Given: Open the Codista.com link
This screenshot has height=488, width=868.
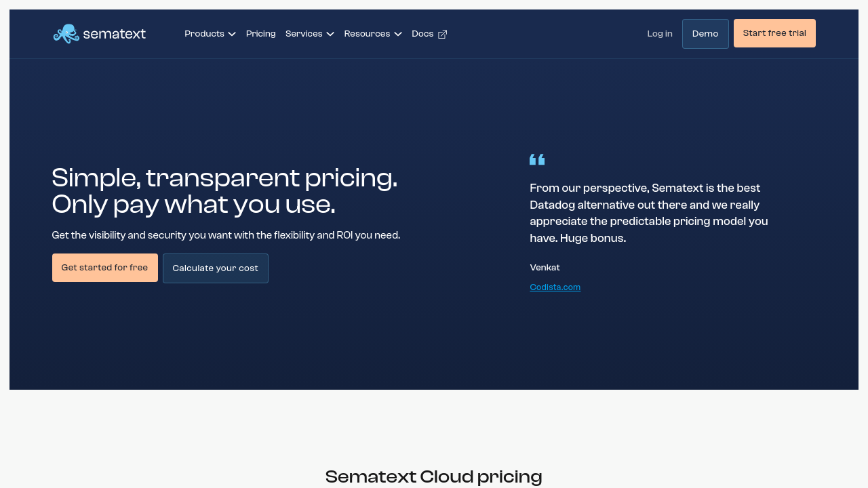Looking at the screenshot, I should tap(555, 287).
